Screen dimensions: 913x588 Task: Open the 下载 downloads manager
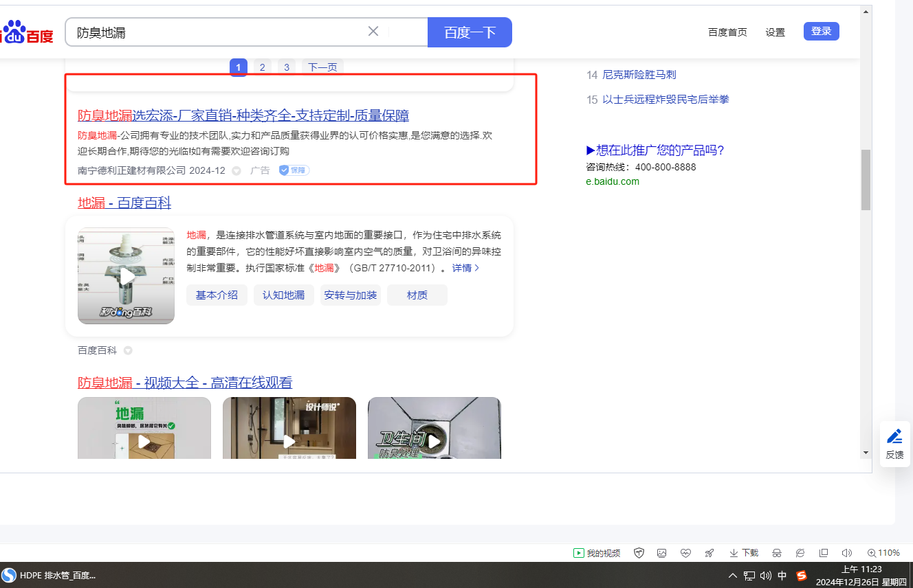[744, 553]
